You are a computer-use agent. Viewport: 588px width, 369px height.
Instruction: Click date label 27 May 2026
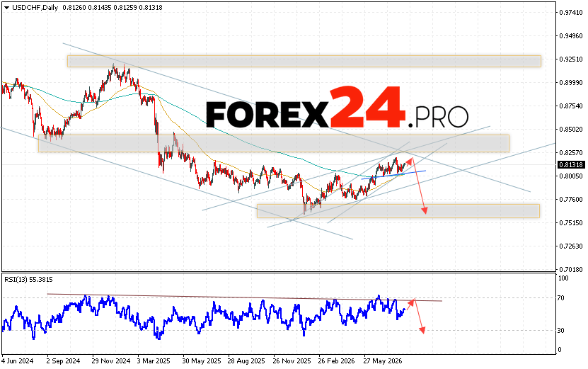pos(383,361)
